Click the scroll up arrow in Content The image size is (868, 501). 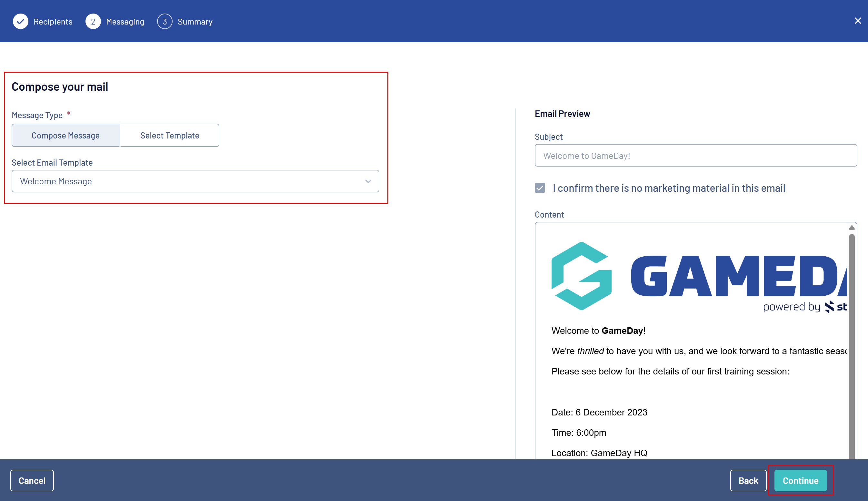(x=852, y=228)
